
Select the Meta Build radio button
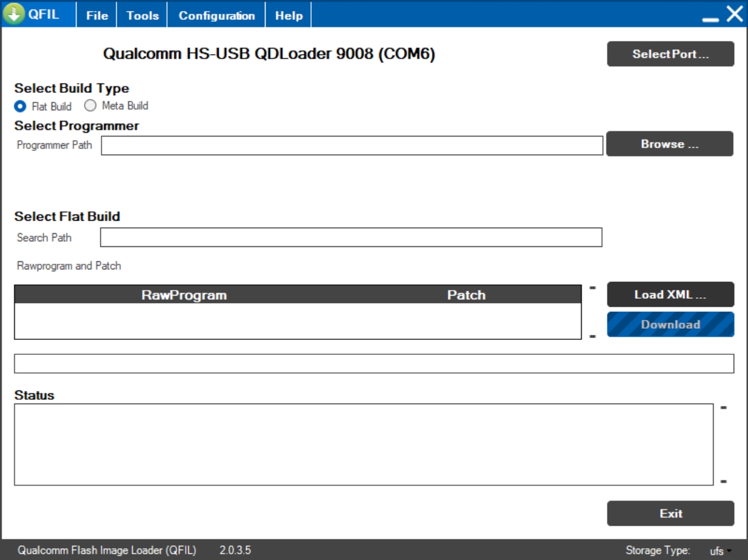[90, 105]
